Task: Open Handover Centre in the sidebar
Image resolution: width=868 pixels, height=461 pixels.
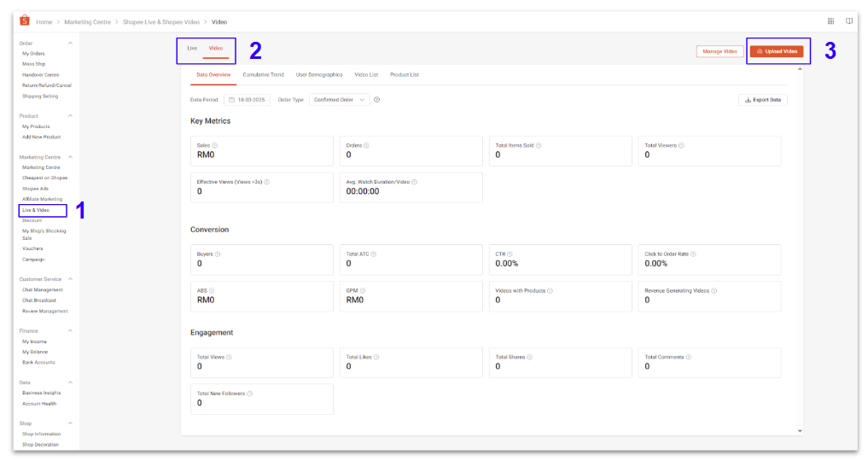Action: tap(40, 75)
